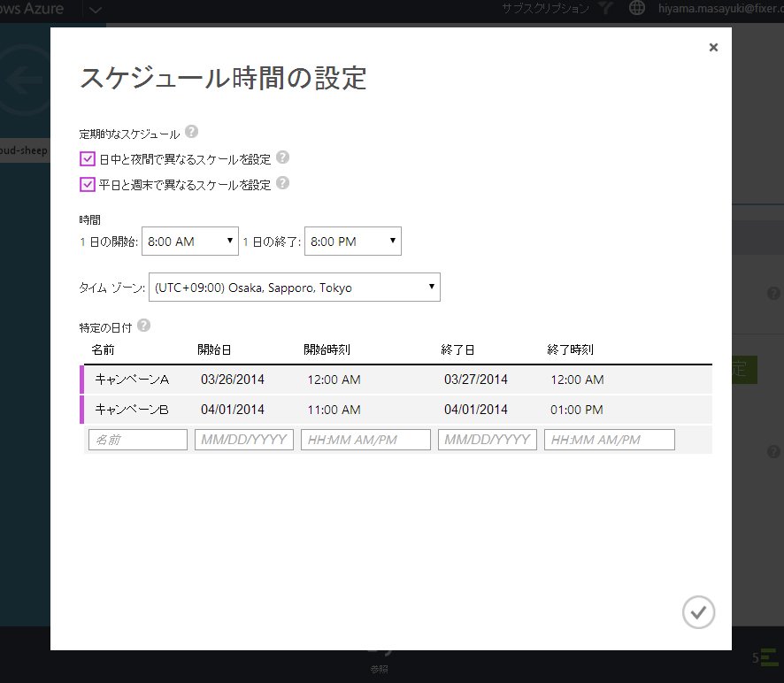The height and width of the screenshot is (683, 784).
Task: Click the 終了時刻 column header
Action: pos(571,349)
